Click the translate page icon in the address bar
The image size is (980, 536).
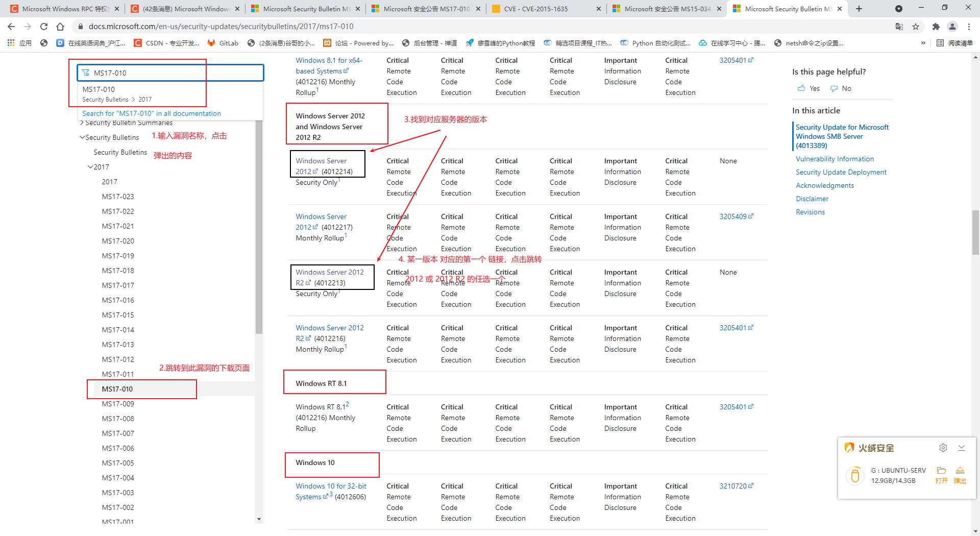[x=899, y=26]
